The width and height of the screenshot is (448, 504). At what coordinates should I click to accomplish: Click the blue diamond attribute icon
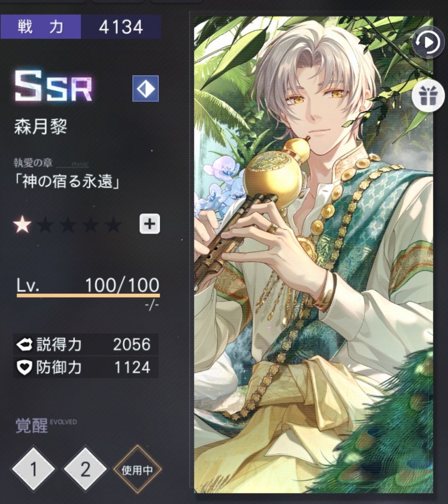145,88
